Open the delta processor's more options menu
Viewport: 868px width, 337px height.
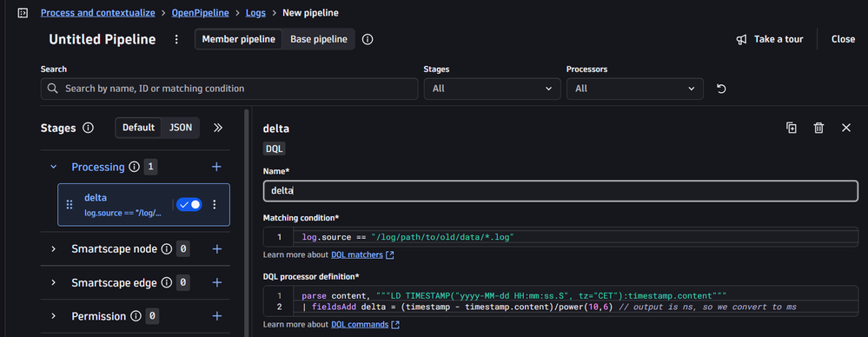click(x=215, y=205)
